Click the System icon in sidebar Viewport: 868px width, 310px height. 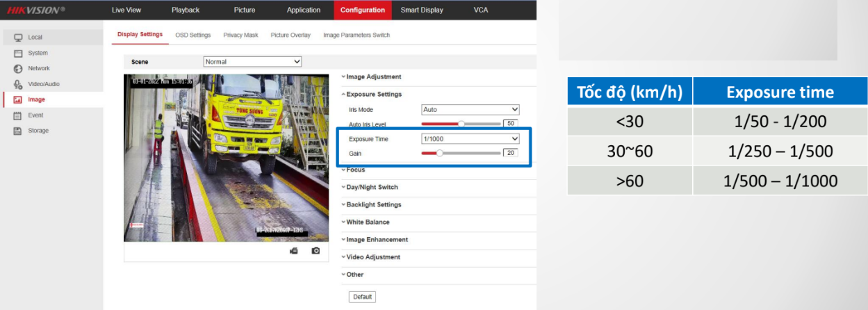point(19,54)
